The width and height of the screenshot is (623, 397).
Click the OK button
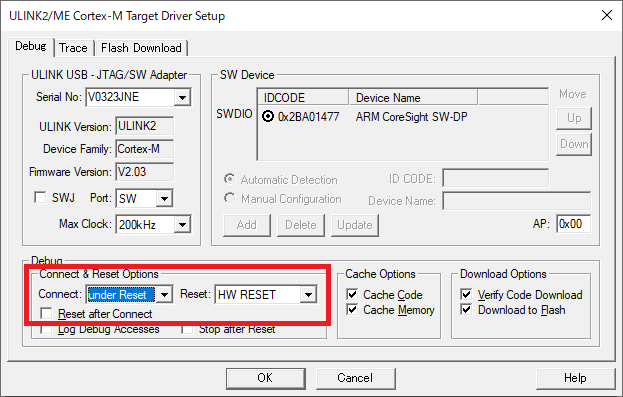[266, 378]
